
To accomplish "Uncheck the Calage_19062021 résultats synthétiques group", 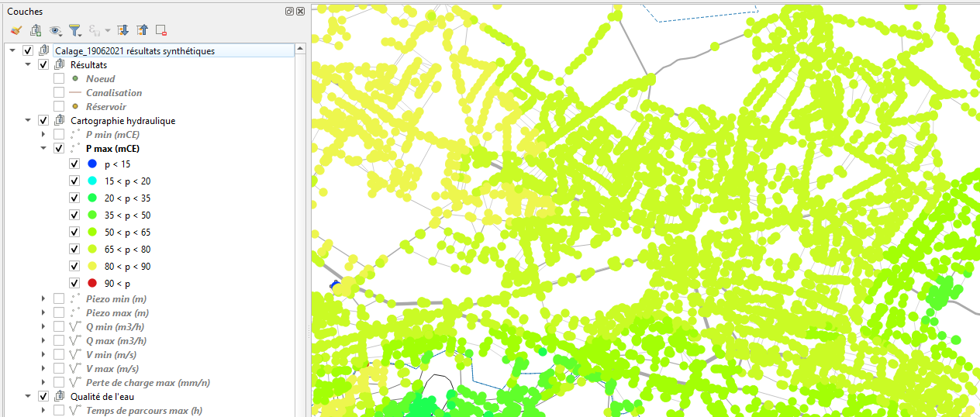I will click(x=28, y=51).
